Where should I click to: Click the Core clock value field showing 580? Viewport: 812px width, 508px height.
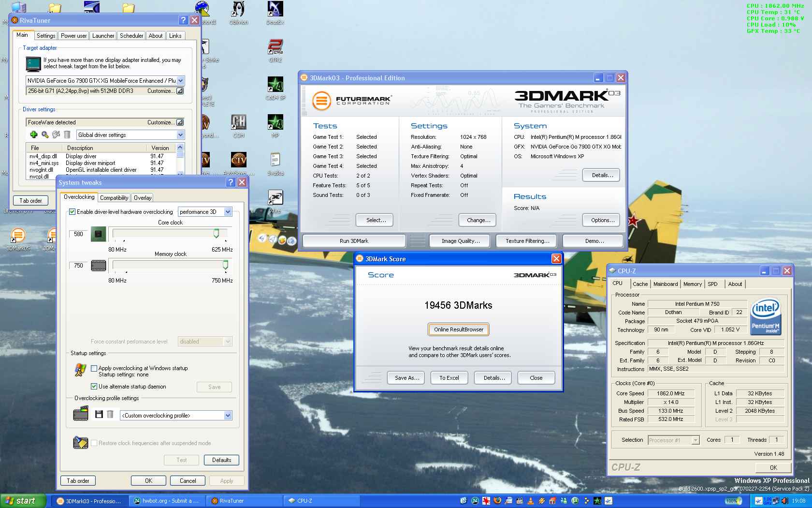coord(78,234)
